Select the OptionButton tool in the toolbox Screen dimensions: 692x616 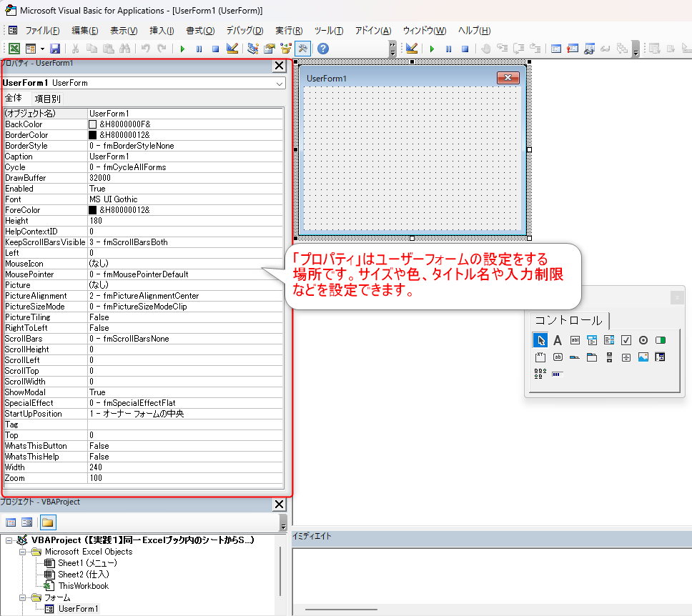click(x=643, y=340)
